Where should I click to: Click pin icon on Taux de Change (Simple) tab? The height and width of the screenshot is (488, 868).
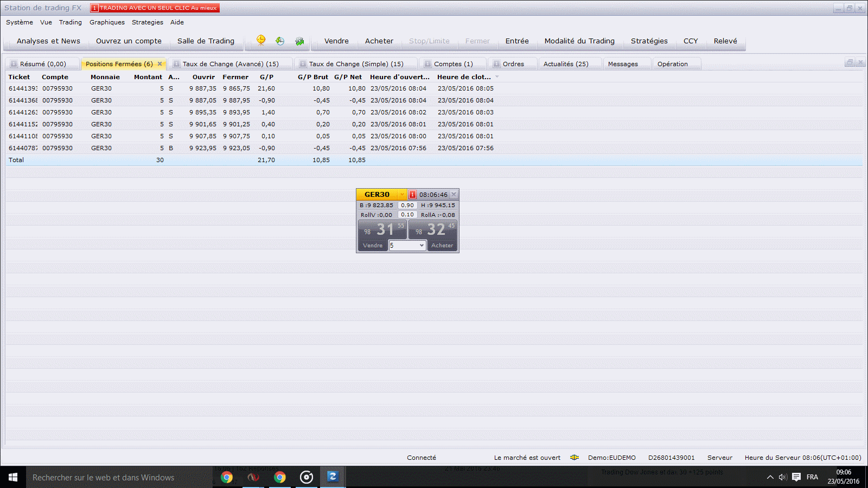[303, 64]
